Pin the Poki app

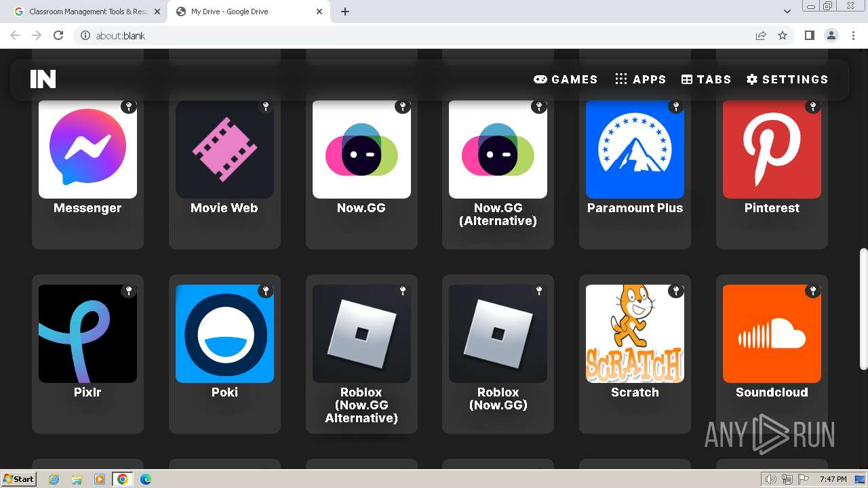(x=266, y=291)
